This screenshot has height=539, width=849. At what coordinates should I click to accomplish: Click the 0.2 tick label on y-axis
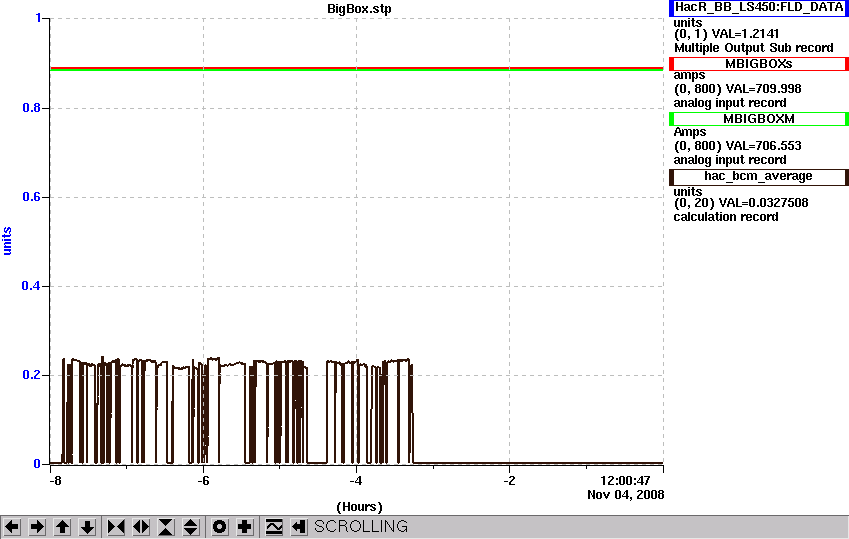click(x=31, y=375)
